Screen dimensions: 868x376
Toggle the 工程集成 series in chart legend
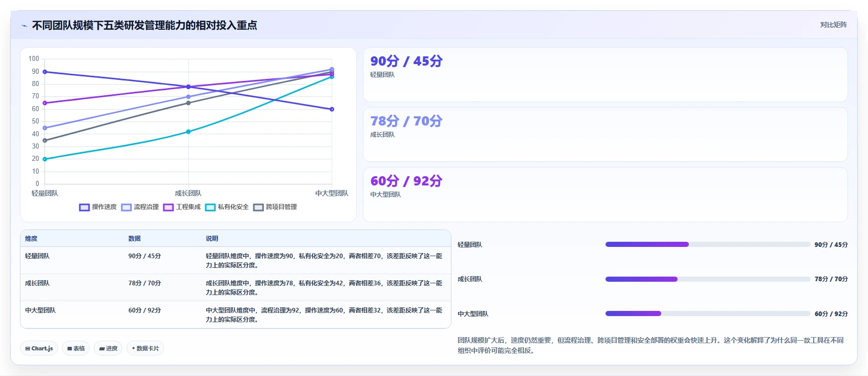pyautogui.click(x=182, y=207)
